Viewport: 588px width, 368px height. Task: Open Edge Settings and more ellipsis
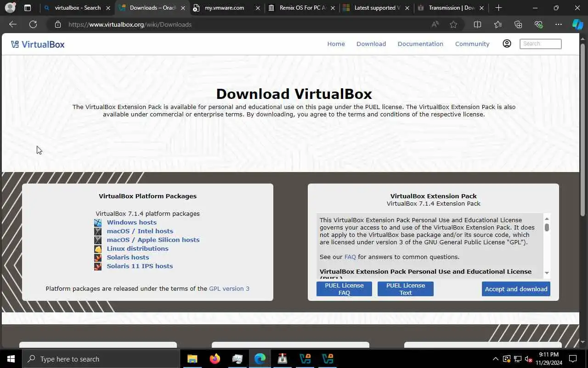click(x=559, y=24)
